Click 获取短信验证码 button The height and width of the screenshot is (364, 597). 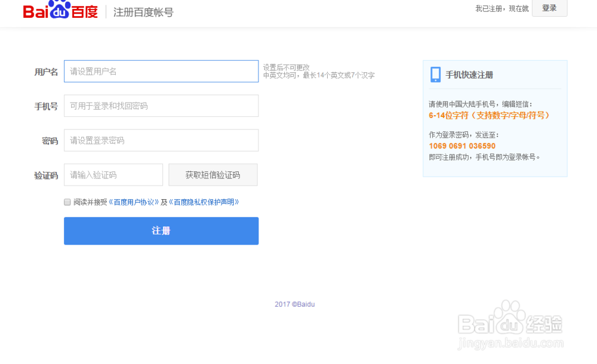pyautogui.click(x=213, y=175)
